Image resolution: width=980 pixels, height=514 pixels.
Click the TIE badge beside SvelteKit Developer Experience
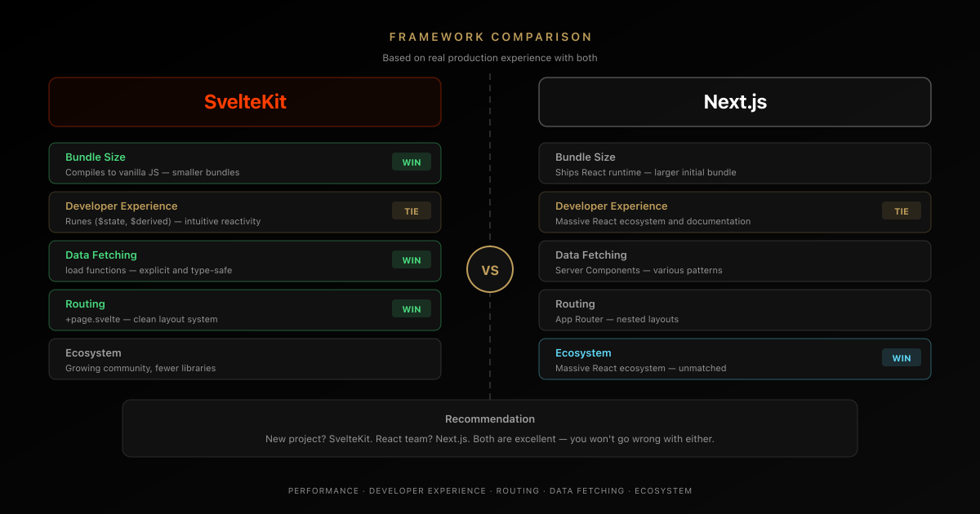[x=411, y=210]
